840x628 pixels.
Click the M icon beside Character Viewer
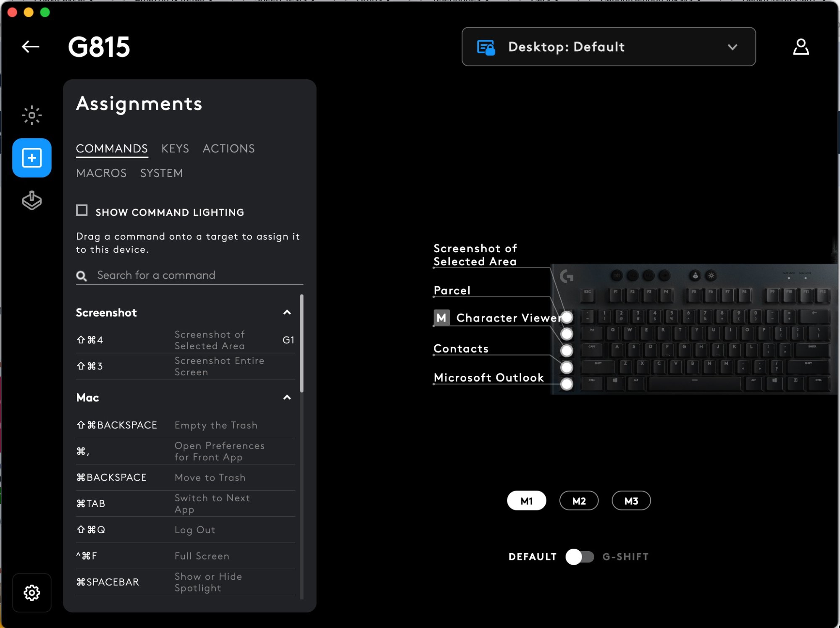point(441,318)
